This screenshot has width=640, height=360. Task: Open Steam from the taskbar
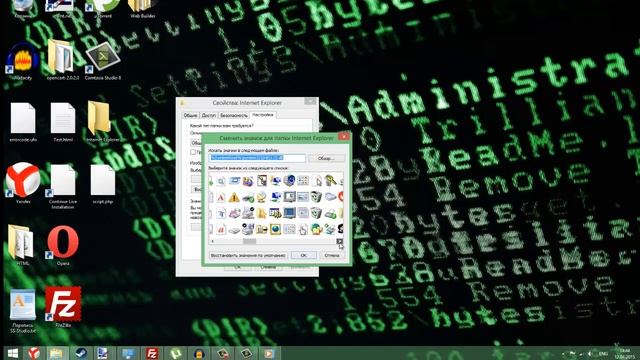(x=80, y=353)
